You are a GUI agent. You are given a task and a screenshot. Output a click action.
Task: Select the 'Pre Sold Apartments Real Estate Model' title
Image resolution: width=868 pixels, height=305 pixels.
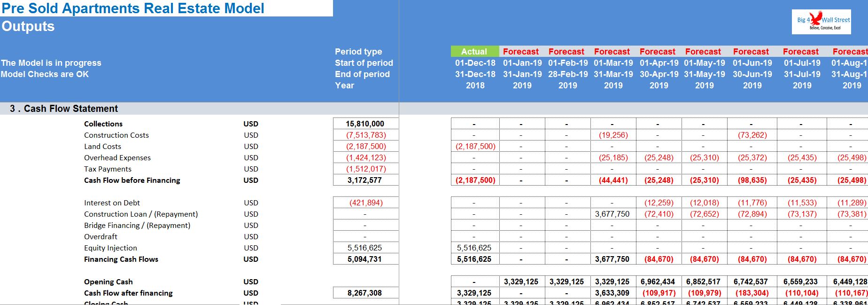tap(133, 8)
